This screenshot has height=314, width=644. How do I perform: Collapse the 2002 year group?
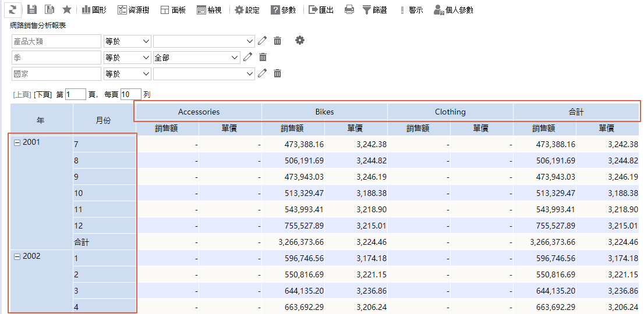tap(17, 256)
